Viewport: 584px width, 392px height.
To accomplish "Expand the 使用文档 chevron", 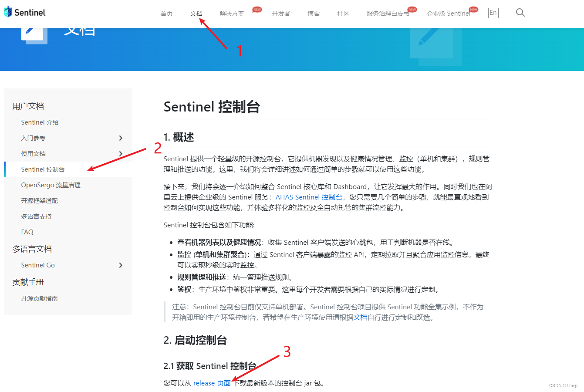I will pos(121,154).
